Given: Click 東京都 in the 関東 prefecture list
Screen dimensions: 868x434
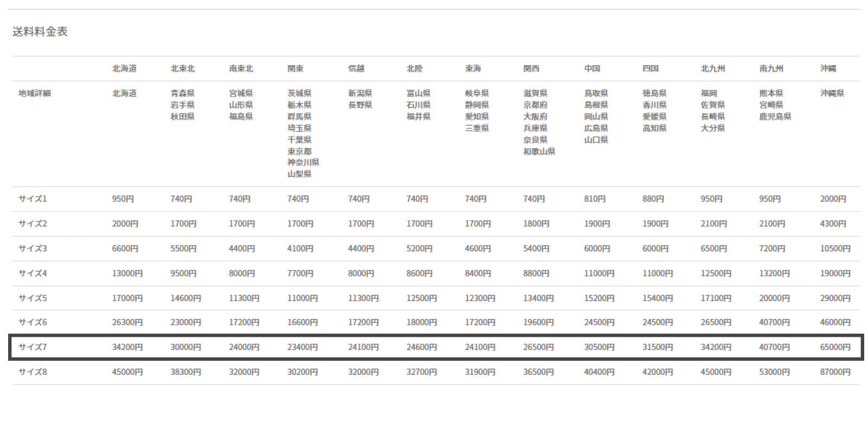Looking at the screenshot, I should point(299,151).
